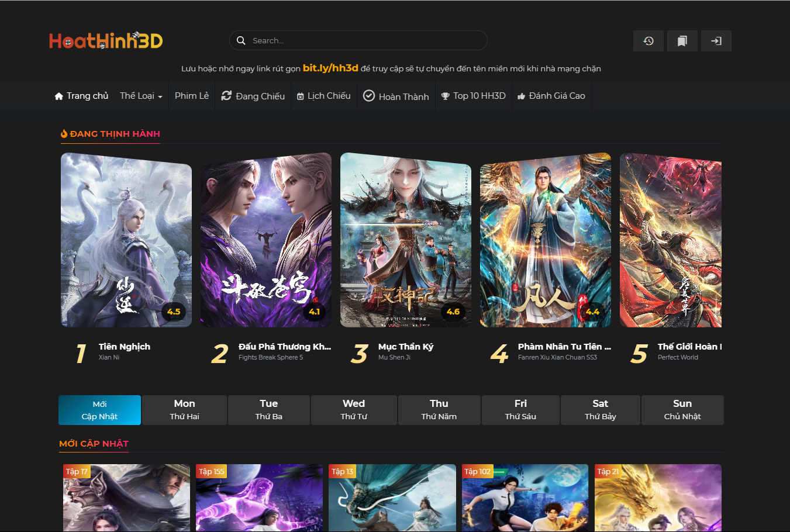
Task: Click the Phim Lẻ link
Action: tap(192, 96)
